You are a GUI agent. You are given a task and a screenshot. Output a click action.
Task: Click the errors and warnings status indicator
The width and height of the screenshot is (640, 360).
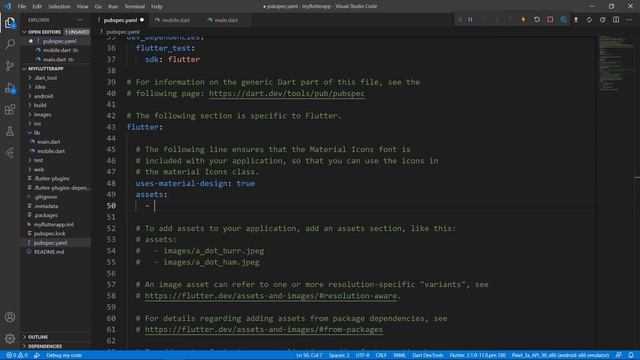[17, 355]
